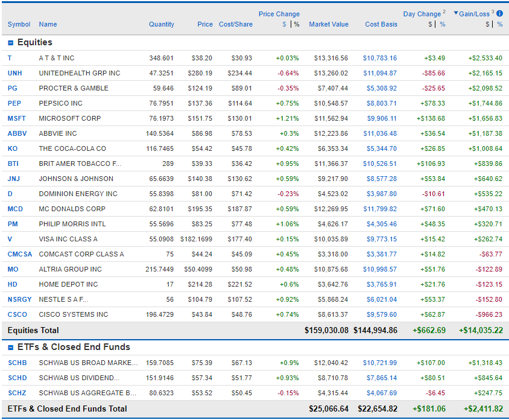
Task: Collapse the ETFs & Closed End Funds section
Action: 11,348
